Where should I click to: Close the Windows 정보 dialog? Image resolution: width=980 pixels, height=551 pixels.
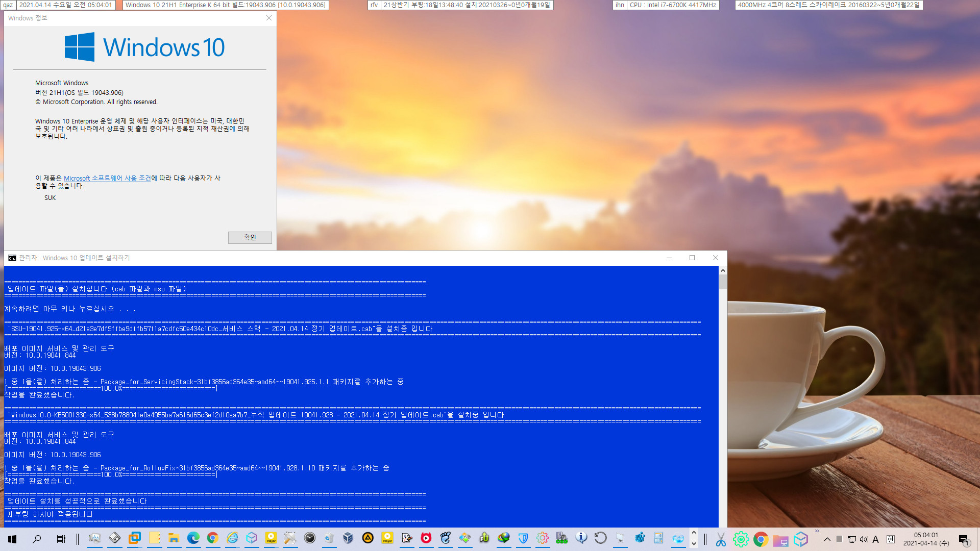click(x=269, y=18)
